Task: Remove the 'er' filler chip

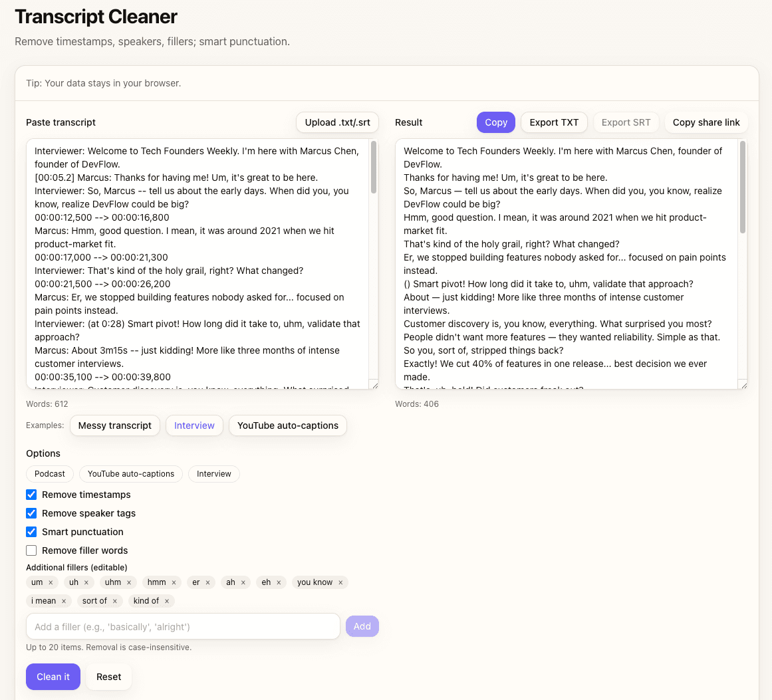Action: pos(207,582)
